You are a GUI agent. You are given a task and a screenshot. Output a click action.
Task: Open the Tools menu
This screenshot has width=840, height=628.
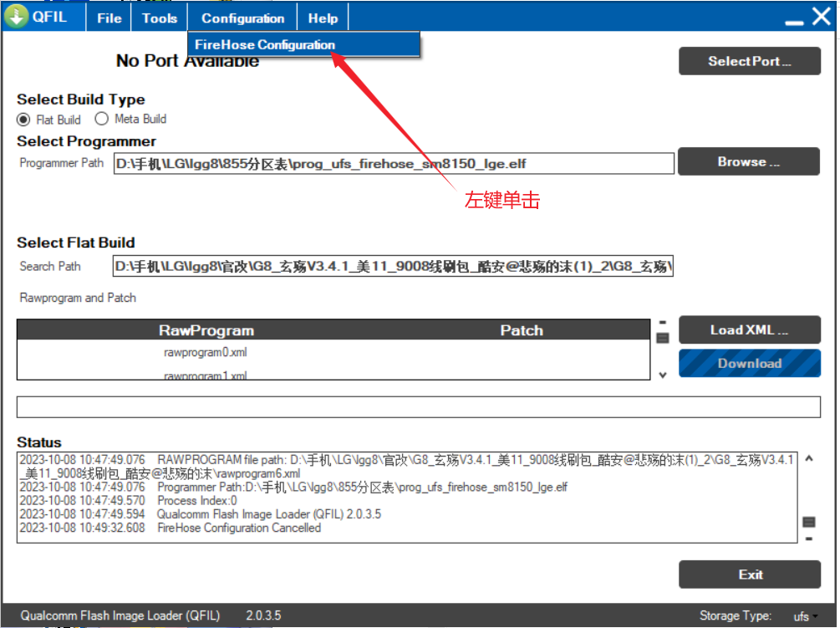point(159,18)
